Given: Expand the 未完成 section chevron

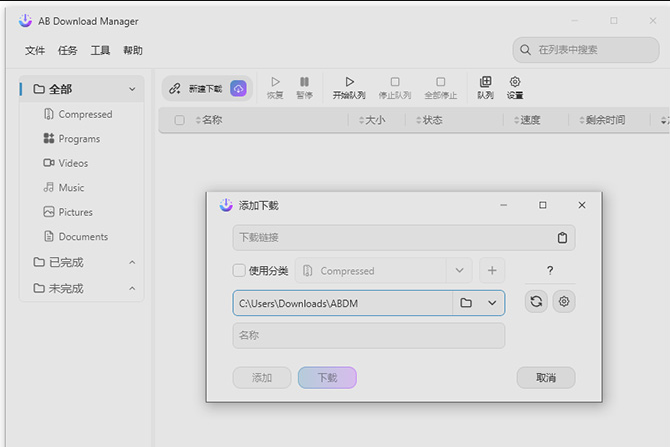Looking at the screenshot, I should tap(132, 288).
